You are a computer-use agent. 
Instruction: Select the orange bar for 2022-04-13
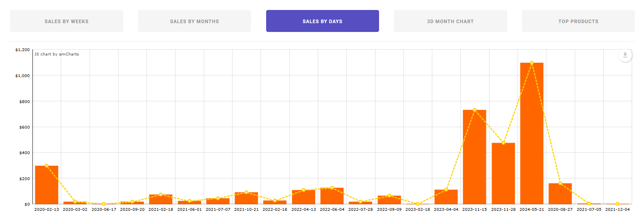tap(304, 197)
